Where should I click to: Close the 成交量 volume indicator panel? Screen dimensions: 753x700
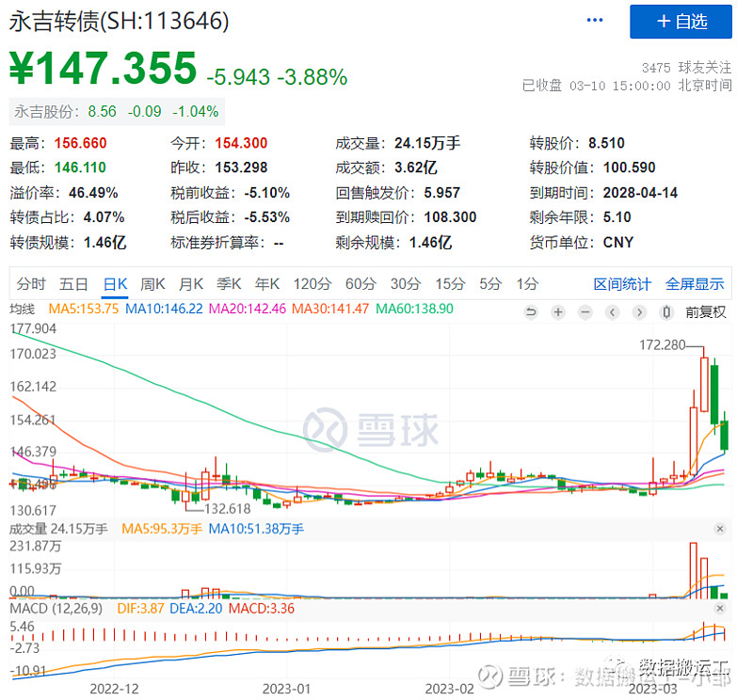pos(719,529)
